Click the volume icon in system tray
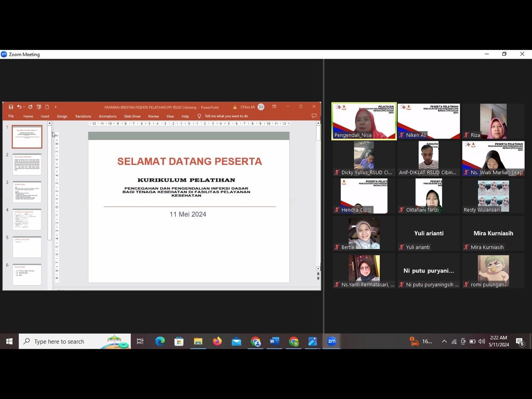 [x=482, y=342]
